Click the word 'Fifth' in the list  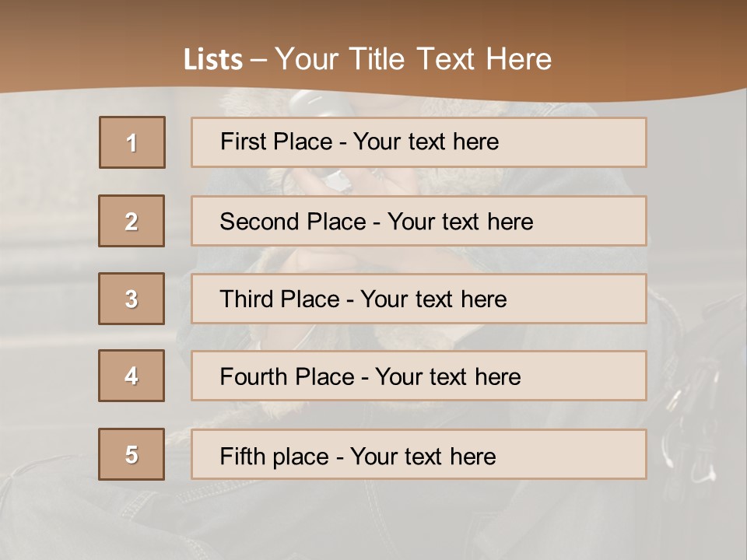tap(243, 456)
